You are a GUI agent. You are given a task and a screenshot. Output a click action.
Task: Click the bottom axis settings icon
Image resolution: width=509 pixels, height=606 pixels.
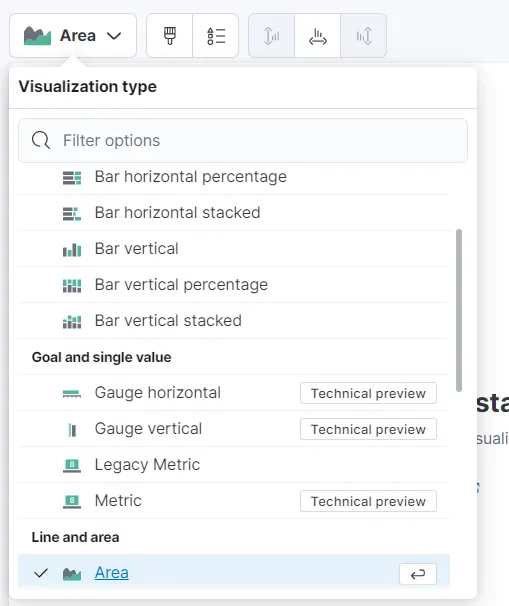[318, 36]
